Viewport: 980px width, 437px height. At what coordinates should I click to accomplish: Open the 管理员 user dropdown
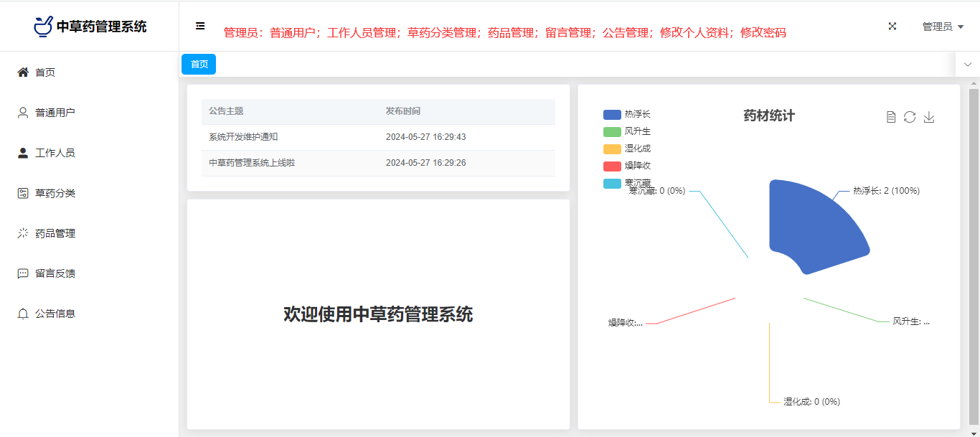coord(942,27)
